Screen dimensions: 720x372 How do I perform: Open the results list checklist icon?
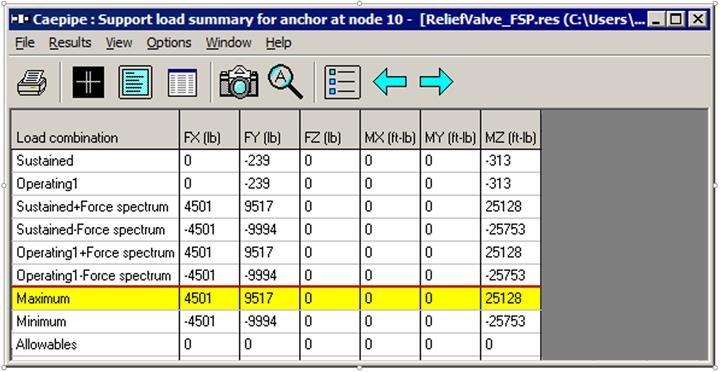point(343,82)
